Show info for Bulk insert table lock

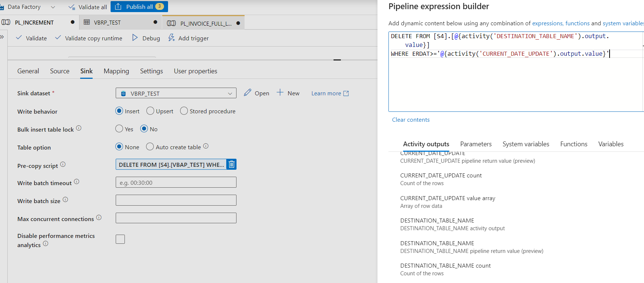coord(79,128)
